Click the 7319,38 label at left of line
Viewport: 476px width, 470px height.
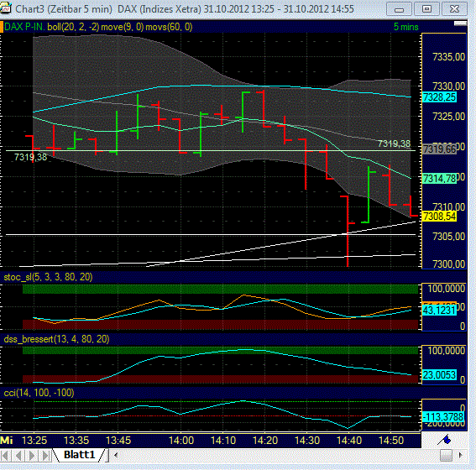tap(31, 157)
